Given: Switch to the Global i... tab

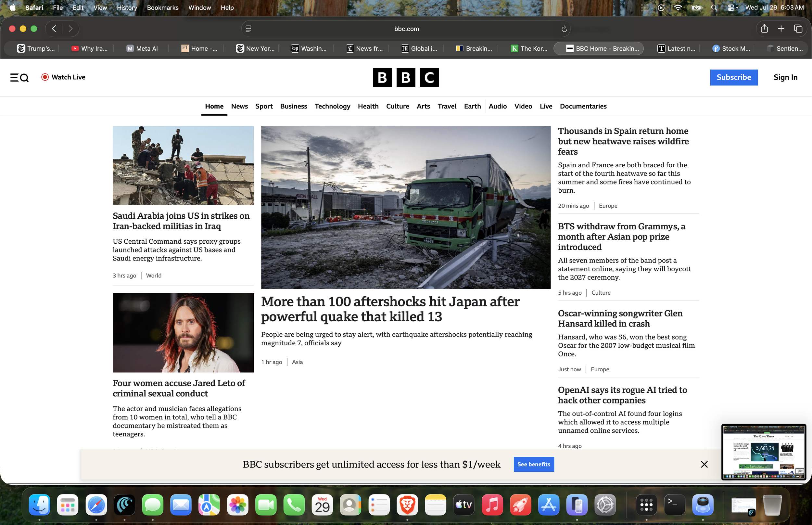Looking at the screenshot, I should click(419, 48).
